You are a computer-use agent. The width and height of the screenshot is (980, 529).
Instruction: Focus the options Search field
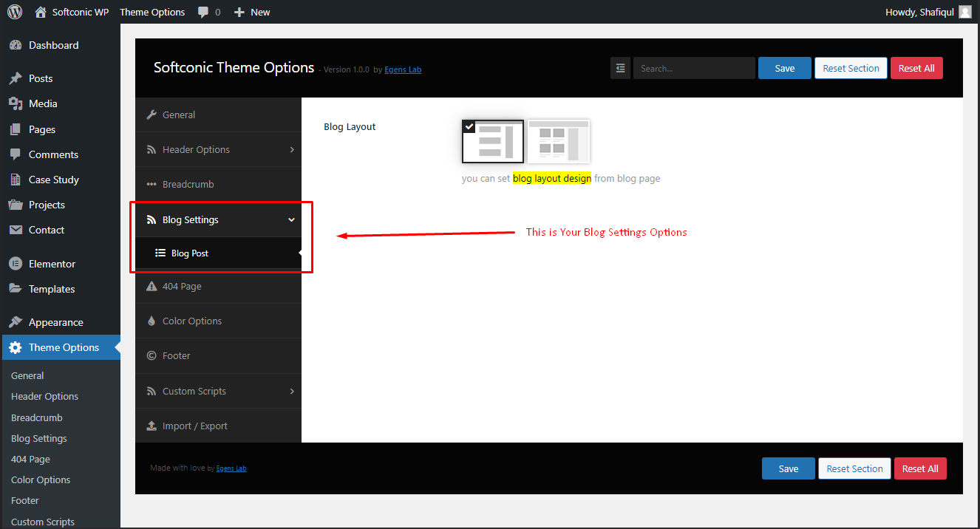pos(694,68)
